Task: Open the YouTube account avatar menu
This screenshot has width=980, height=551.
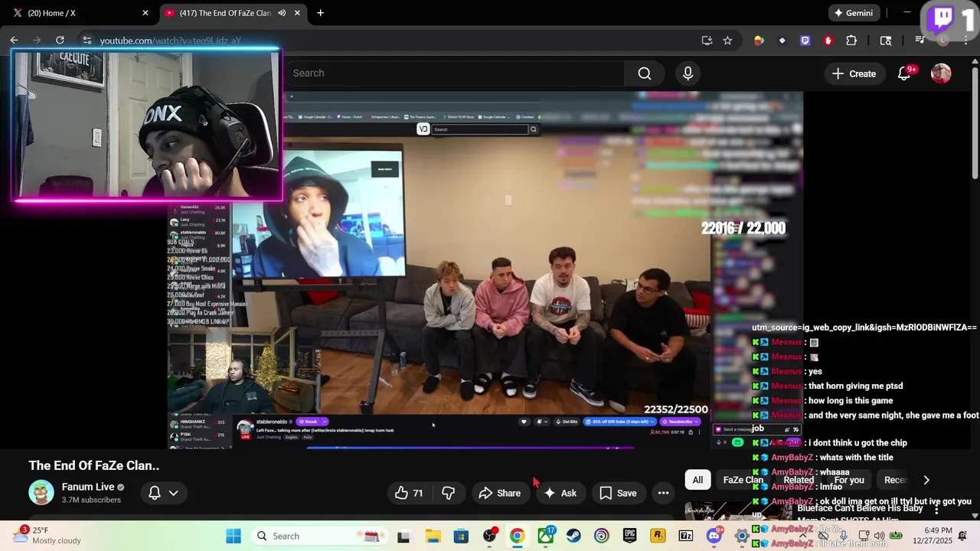Action: (x=941, y=73)
